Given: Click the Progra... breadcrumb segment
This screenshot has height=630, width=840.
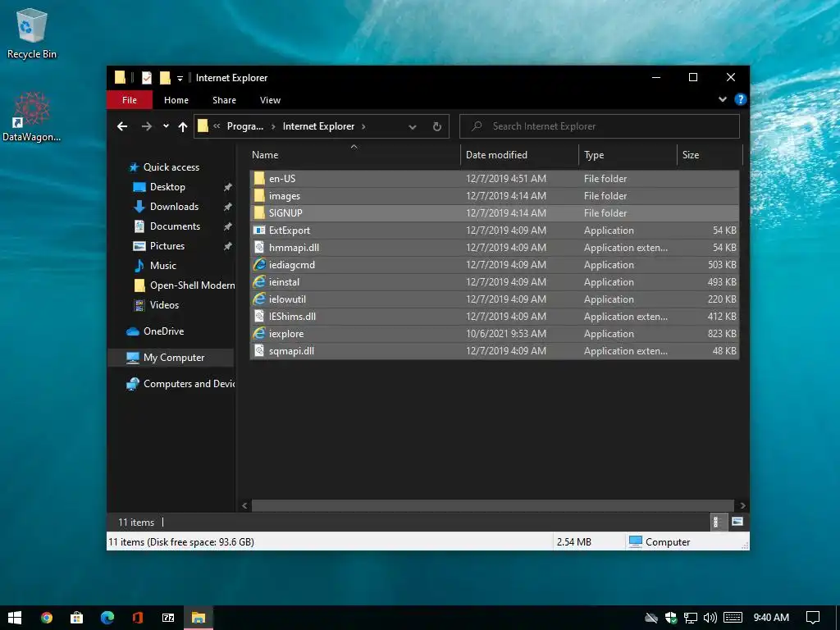Looking at the screenshot, I should coord(244,126).
